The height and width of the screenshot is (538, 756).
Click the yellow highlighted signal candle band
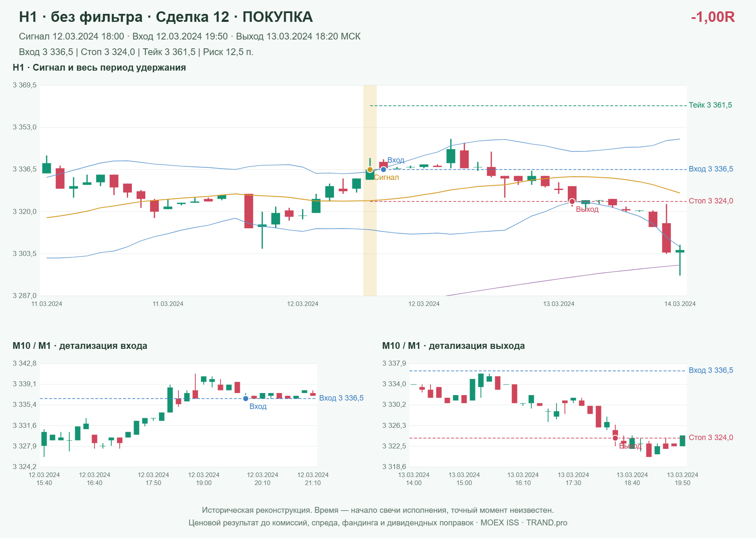click(x=370, y=190)
